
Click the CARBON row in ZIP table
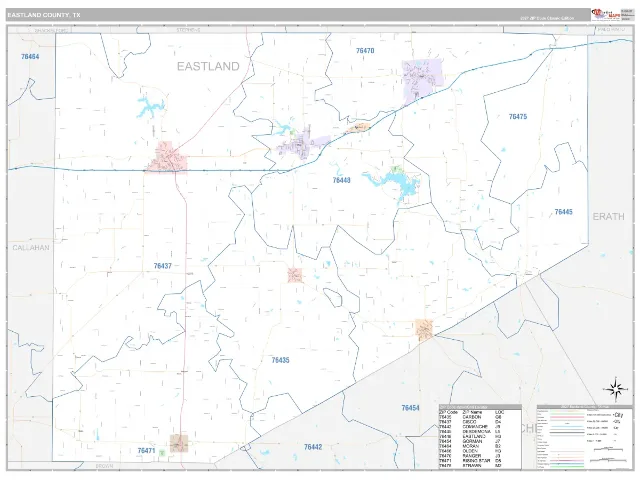pos(470,417)
